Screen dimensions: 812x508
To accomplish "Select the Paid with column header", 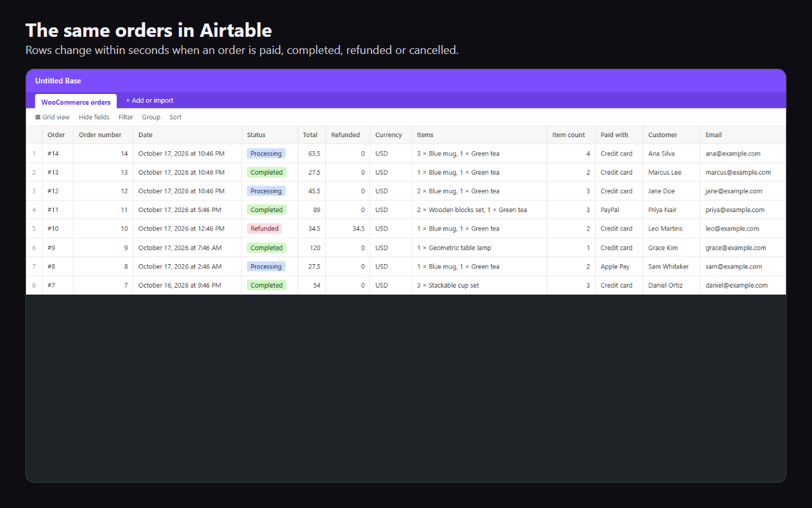I will pyautogui.click(x=619, y=135).
